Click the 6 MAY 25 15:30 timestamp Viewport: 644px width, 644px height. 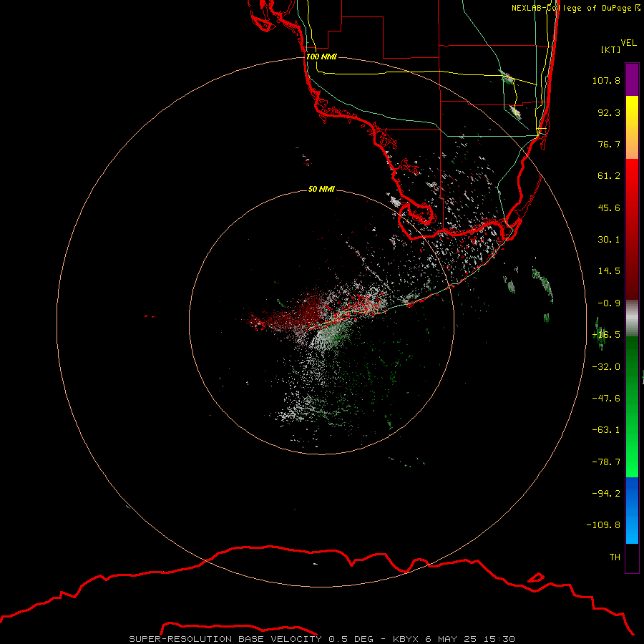470,639
